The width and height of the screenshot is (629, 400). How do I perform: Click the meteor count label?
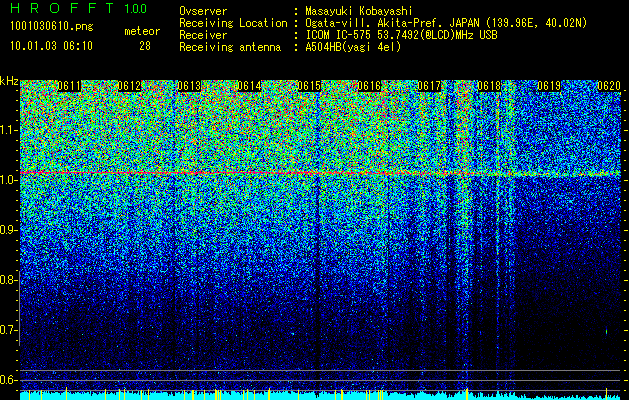click(142, 31)
